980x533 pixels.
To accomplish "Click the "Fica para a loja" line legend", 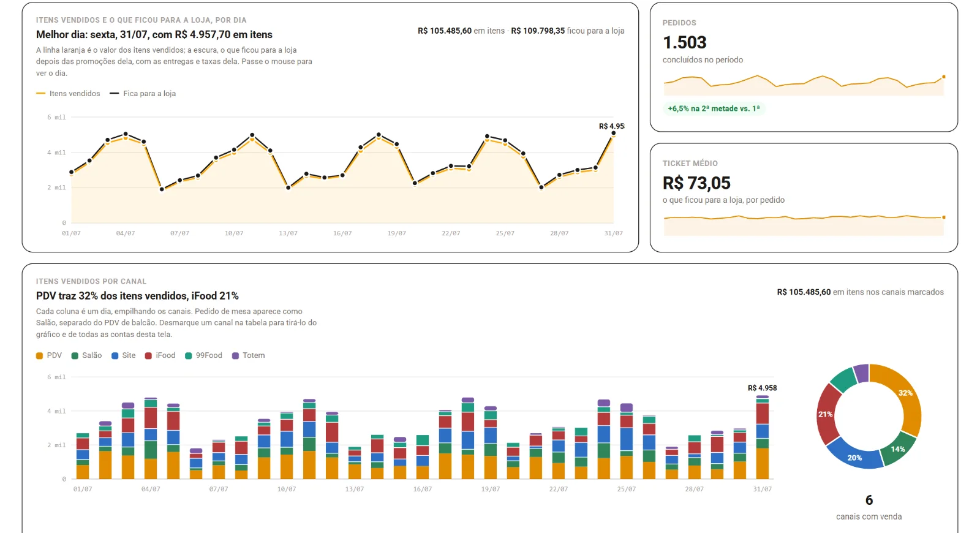I will pyautogui.click(x=143, y=94).
